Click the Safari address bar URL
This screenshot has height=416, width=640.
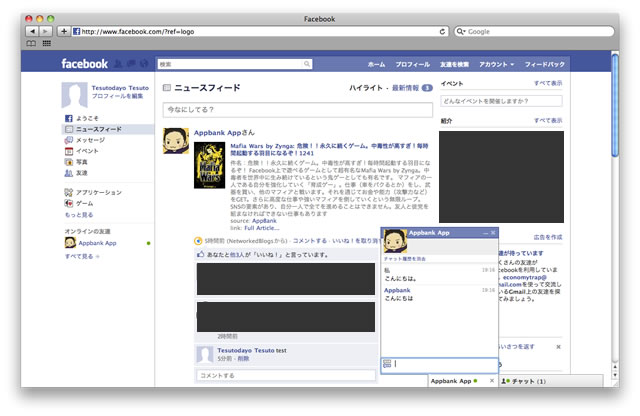[138, 31]
